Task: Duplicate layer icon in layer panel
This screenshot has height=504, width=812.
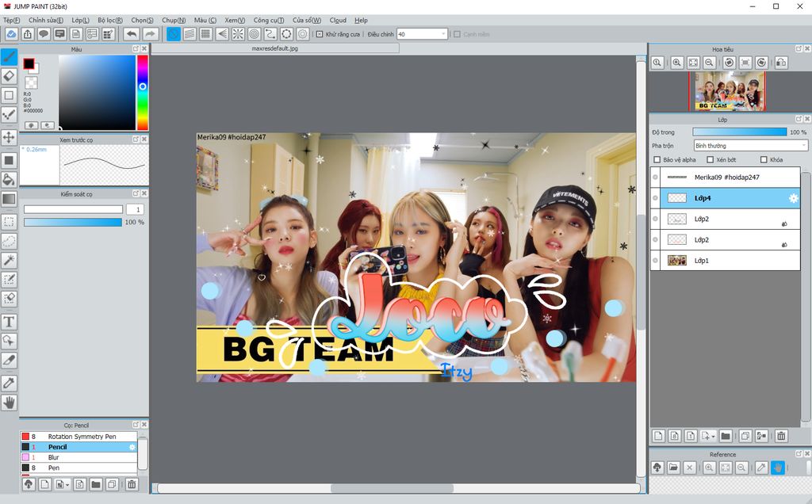Action: pyautogui.click(x=745, y=436)
